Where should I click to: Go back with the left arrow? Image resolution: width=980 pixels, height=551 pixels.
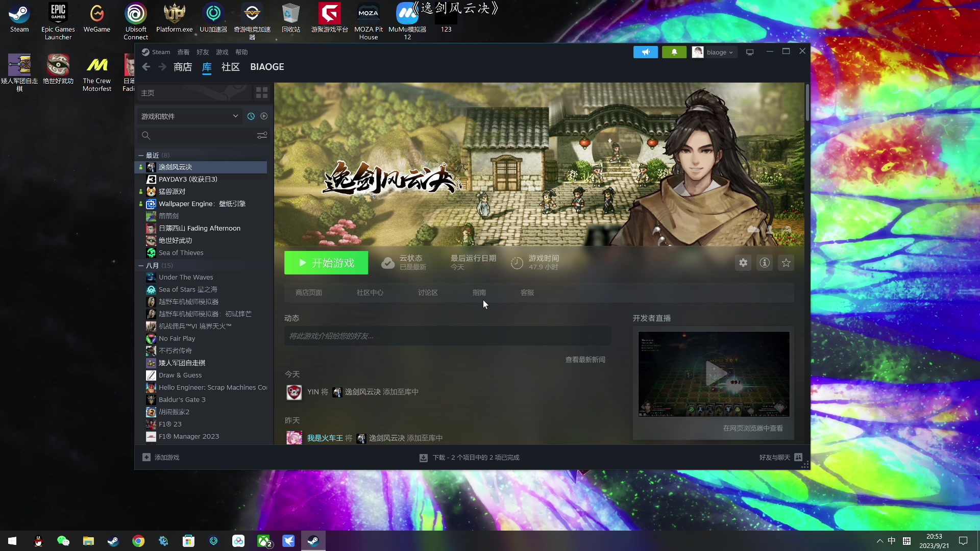coord(146,67)
